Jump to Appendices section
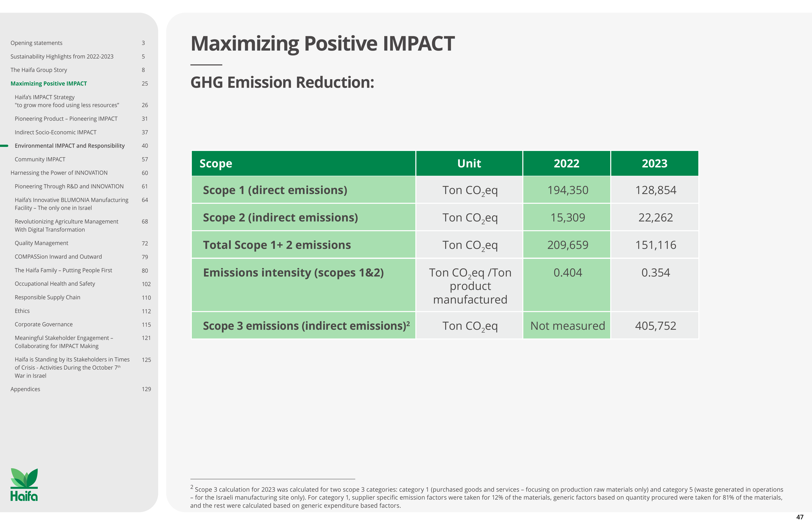The height and width of the screenshot is (525, 812). (25, 389)
